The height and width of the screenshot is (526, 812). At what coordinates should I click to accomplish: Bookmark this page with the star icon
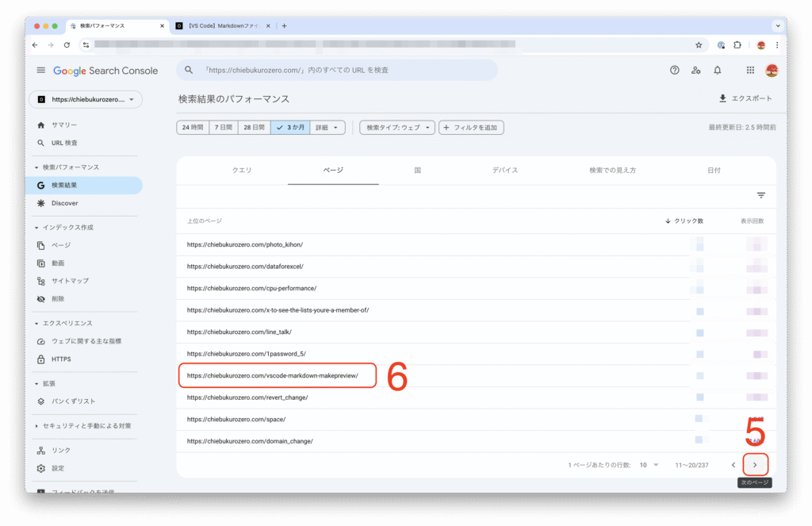point(699,45)
